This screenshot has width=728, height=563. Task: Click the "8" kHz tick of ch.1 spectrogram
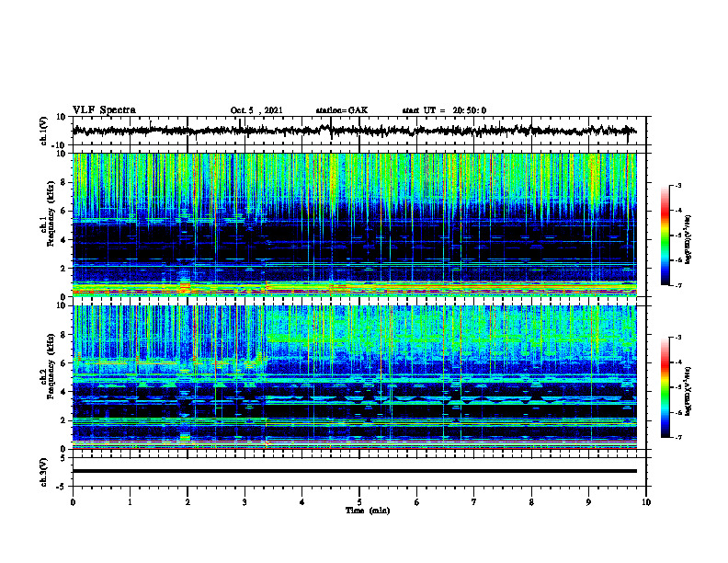(x=63, y=182)
